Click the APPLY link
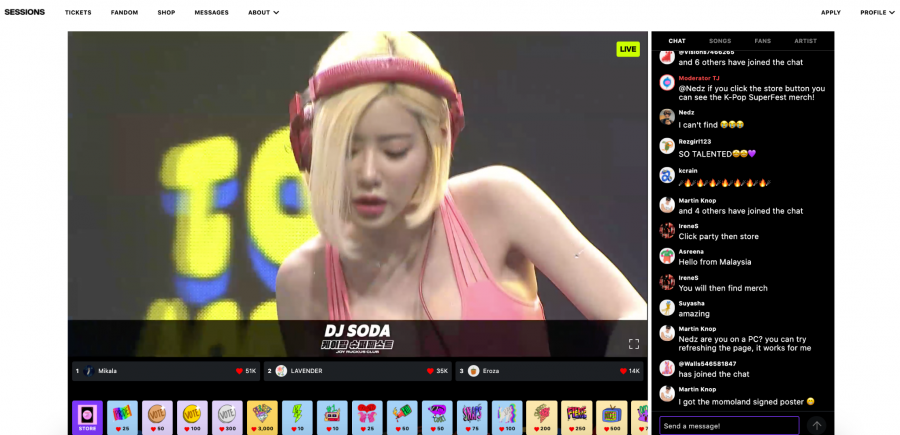The image size is (900, 435). [831, 13]
